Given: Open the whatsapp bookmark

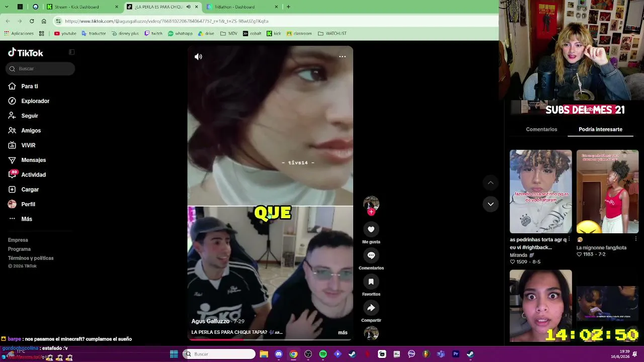Looking at the screenshot, I should 180,34.
